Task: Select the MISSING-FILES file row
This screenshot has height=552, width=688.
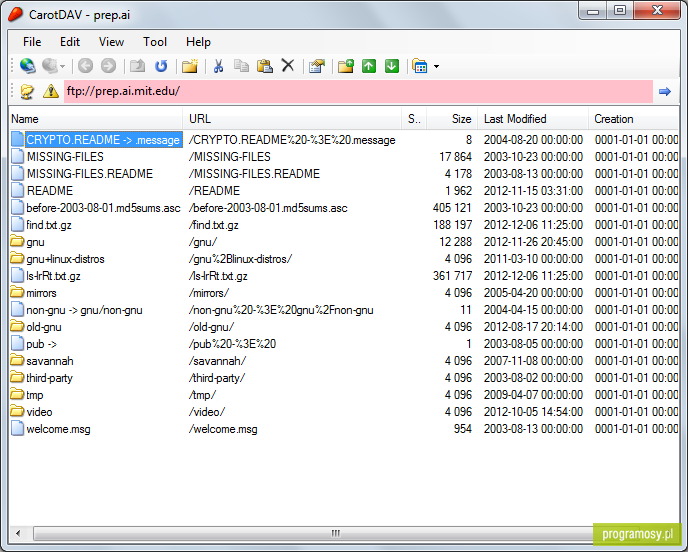Action: click(x=65, y=157)
